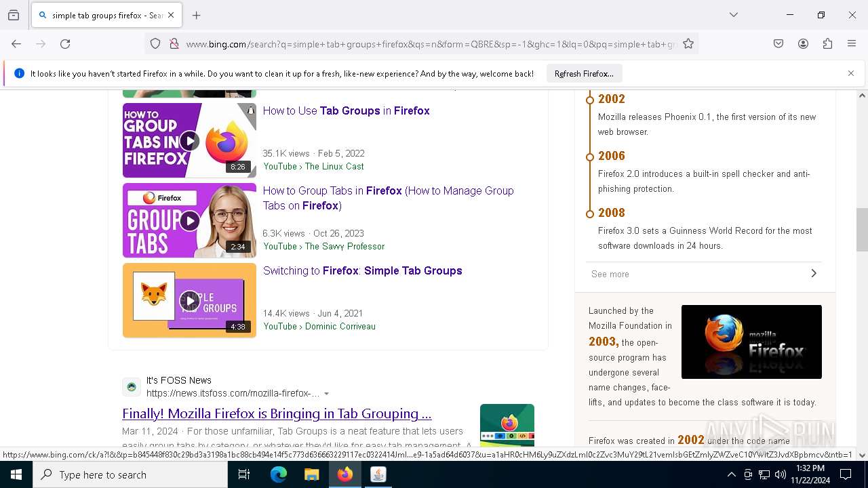The image size is (868, 488).
Task: Select the simple tab groups firefox tab
Action: (x=106, y=15)
